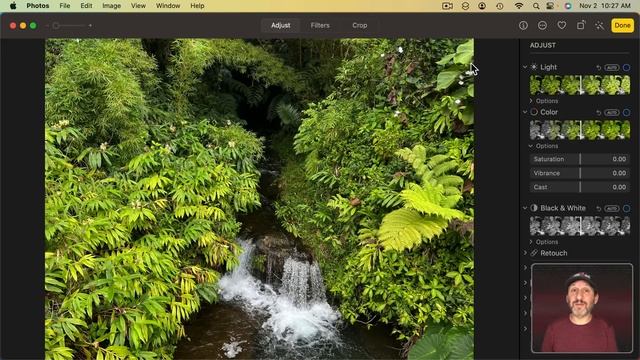Click the layered stack menu bar icon
Image resolution: width=640 pixels, height=360 pixels.
(x=465, y=6)
